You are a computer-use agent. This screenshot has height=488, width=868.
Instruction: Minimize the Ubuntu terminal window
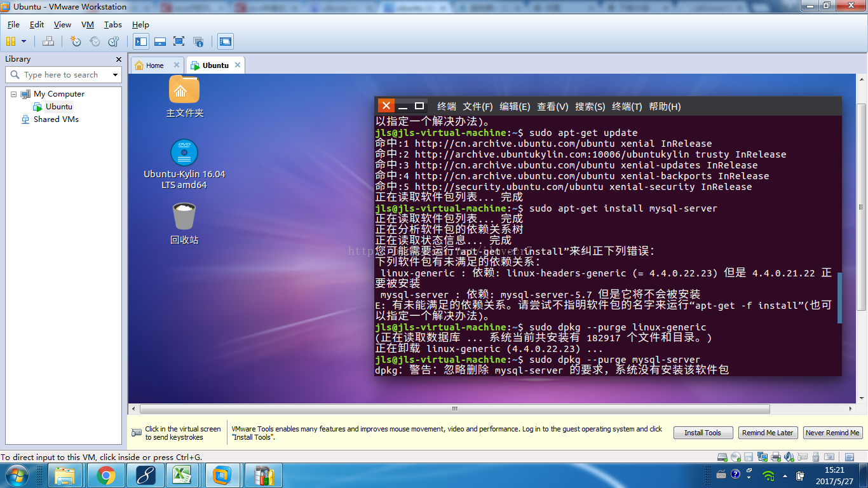[x=403, y=106]
